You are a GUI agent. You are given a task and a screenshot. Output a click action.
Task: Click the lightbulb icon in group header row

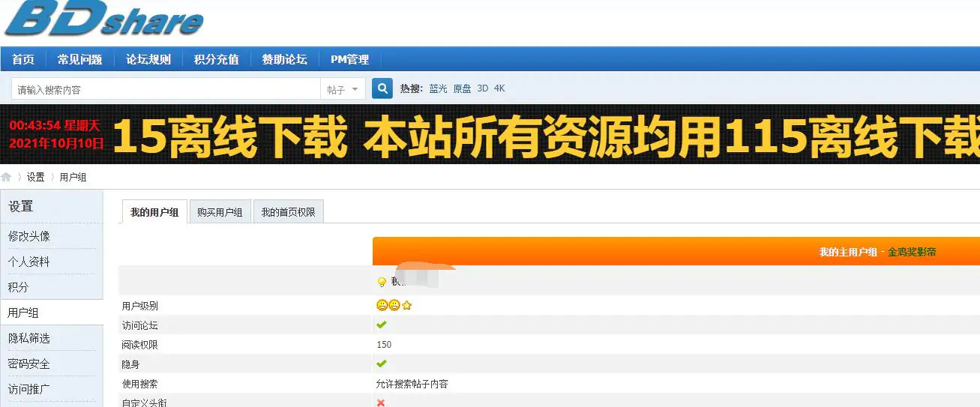[x=382, y=282]
